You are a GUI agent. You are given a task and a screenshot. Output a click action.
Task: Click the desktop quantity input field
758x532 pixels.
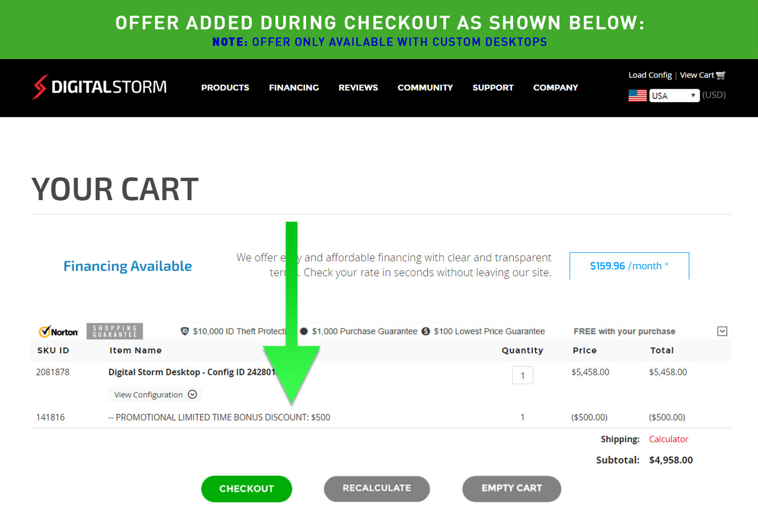click(522, 375)
